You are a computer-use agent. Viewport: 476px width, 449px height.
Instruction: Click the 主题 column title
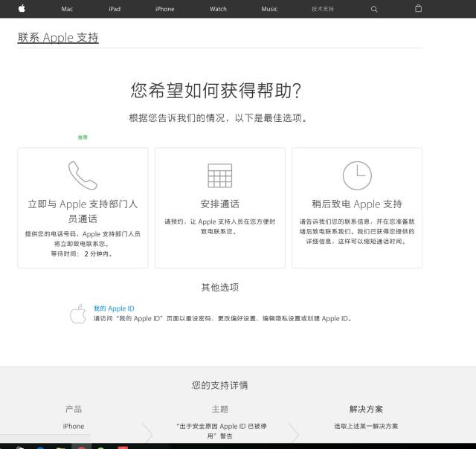[220, 410]
